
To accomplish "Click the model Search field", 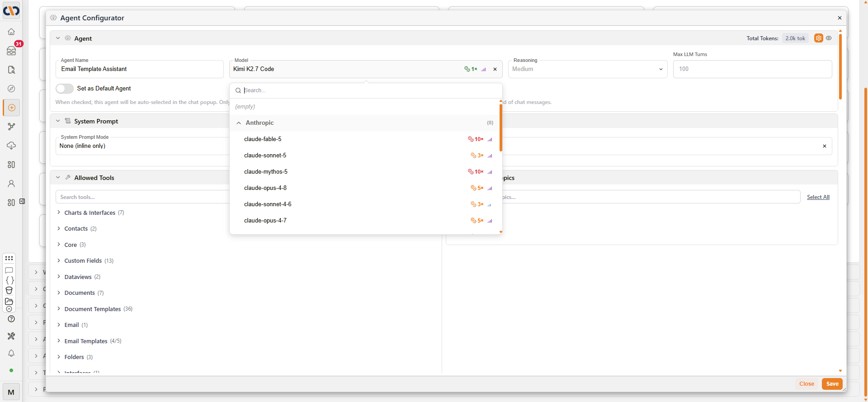I will point(366,90).
